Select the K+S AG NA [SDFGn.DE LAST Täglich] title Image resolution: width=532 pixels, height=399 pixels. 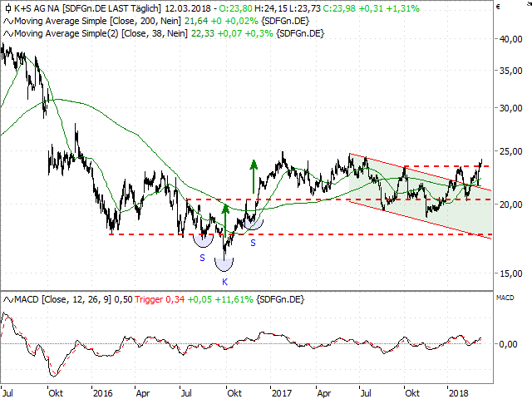[x=87, y=8]
